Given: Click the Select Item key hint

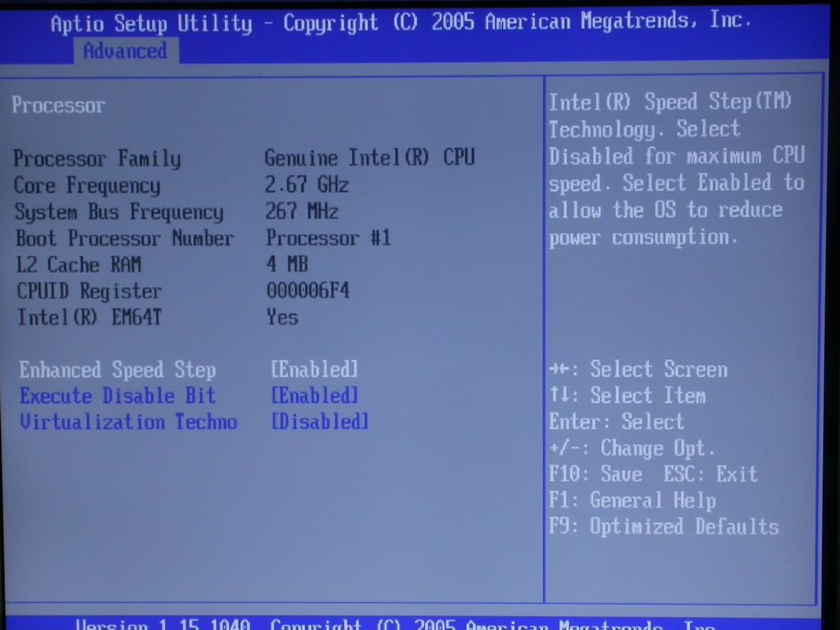Looking at the screenshot, I should coord(628,395).
